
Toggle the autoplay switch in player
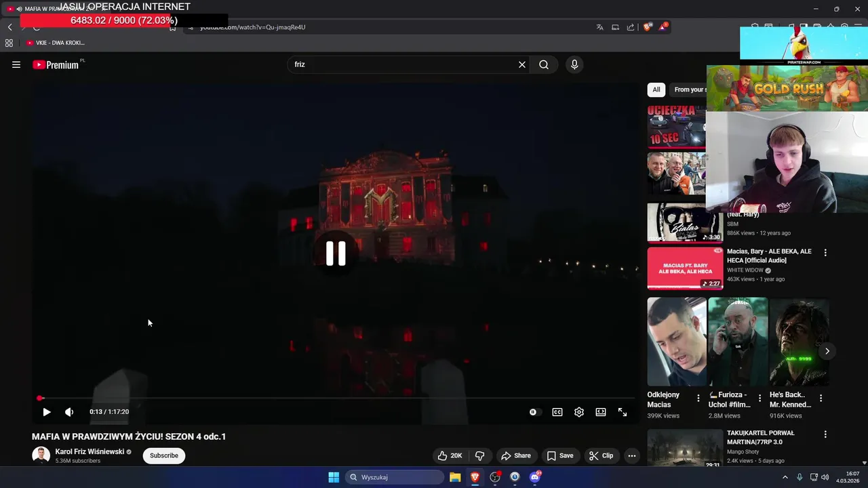[x=534, y=412]
